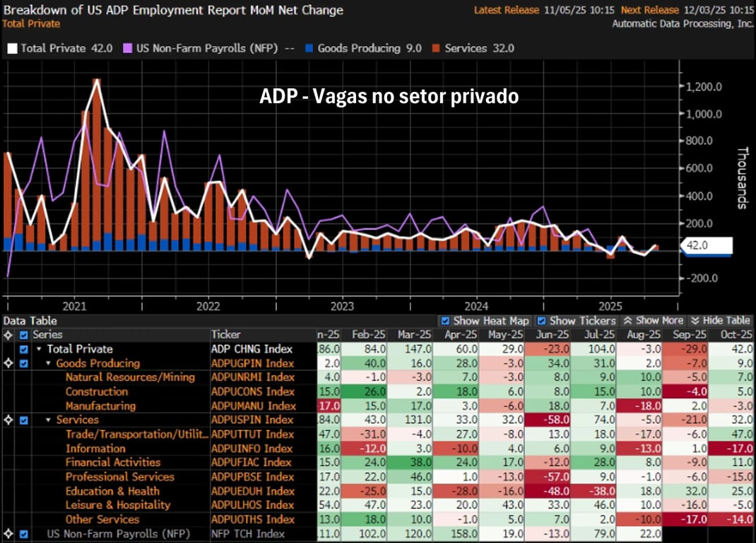Click the purple US Non-Farm Payrolls swatch
The width and height of the screenshot is (756, 543).
click(x=128, y=49)
